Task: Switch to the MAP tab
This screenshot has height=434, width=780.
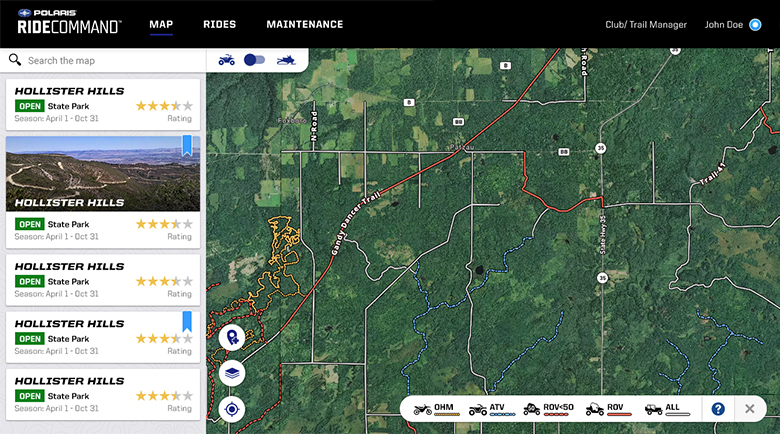Action: coord(161,24)
